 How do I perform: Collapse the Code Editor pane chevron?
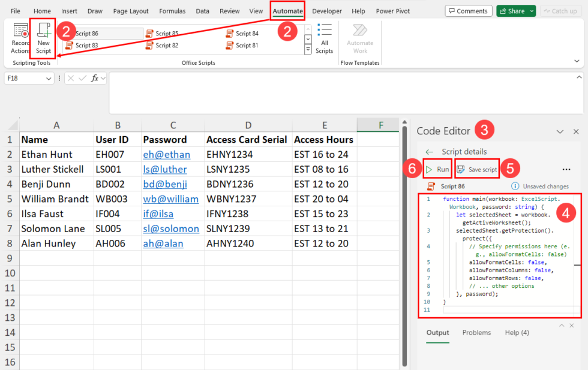coord(560,131)
